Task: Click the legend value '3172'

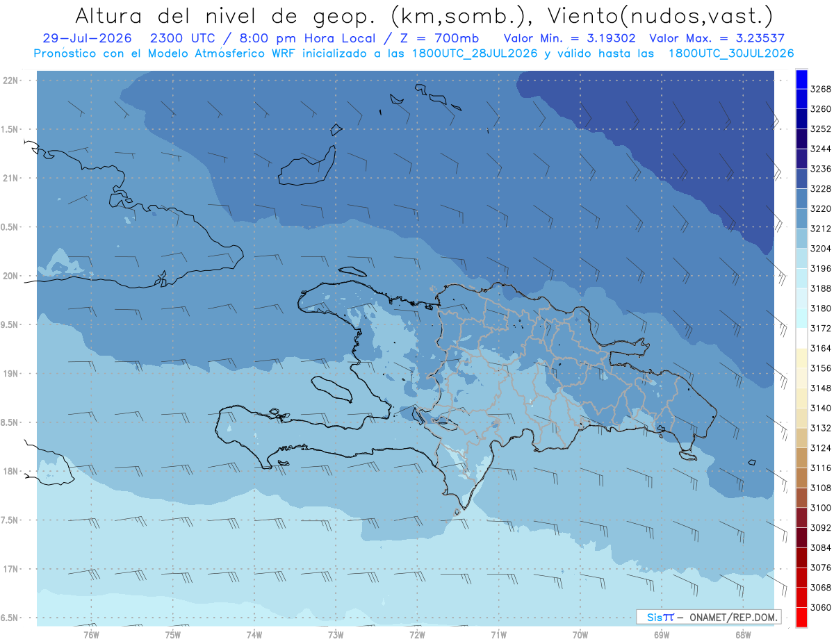Action: (820, 328)
